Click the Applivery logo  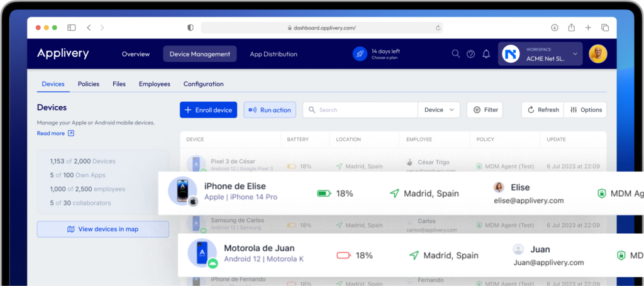point(63,54)
